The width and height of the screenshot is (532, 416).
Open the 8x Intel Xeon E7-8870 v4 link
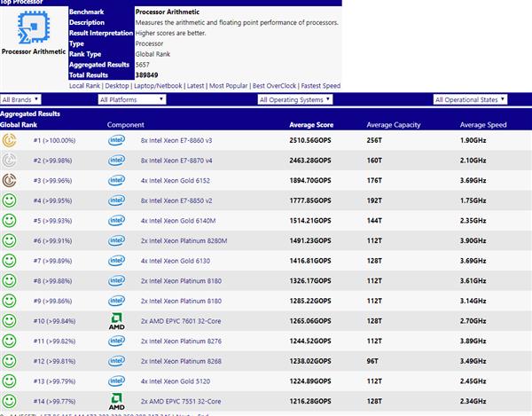pyautogui.click(x=176, y=161)
